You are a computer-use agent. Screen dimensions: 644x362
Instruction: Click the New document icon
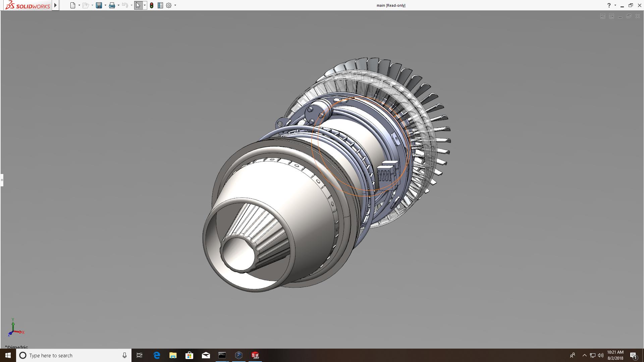click(x=72, y=5)
